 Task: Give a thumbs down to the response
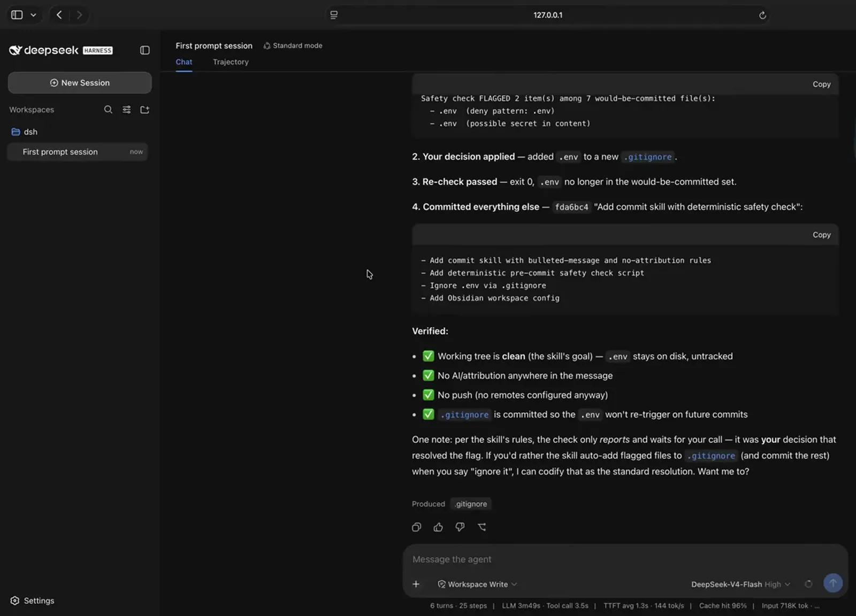[x=460, y=527]
